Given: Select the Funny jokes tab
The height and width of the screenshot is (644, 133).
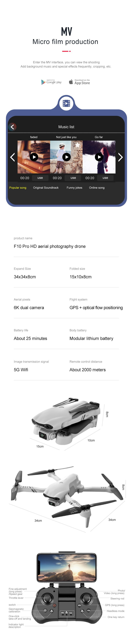Looking at the screenshot, I should coord(75,188).
